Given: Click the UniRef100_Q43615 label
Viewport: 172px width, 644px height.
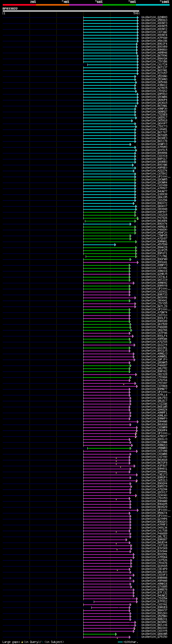Looking at the screenshot, I should [154, 103].
